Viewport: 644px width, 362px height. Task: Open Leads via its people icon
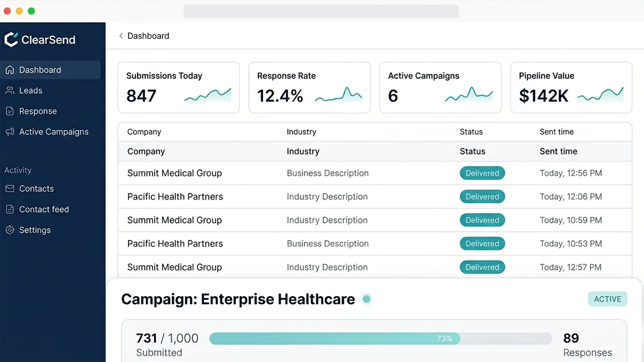pos(10,90)
